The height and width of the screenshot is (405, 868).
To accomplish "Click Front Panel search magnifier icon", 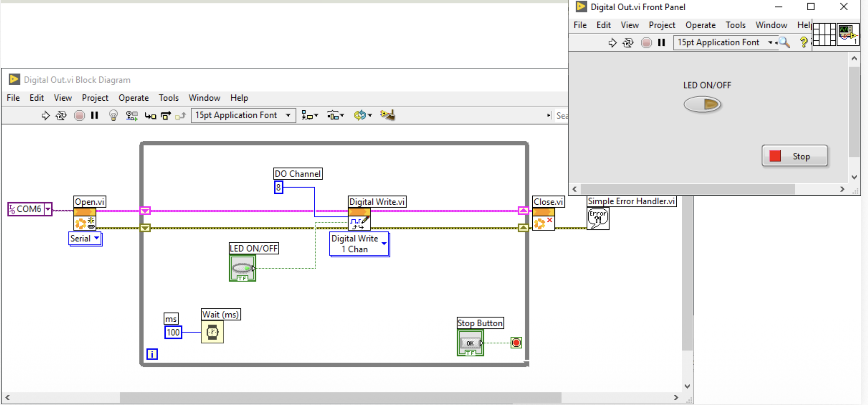I will pos(784,42).
